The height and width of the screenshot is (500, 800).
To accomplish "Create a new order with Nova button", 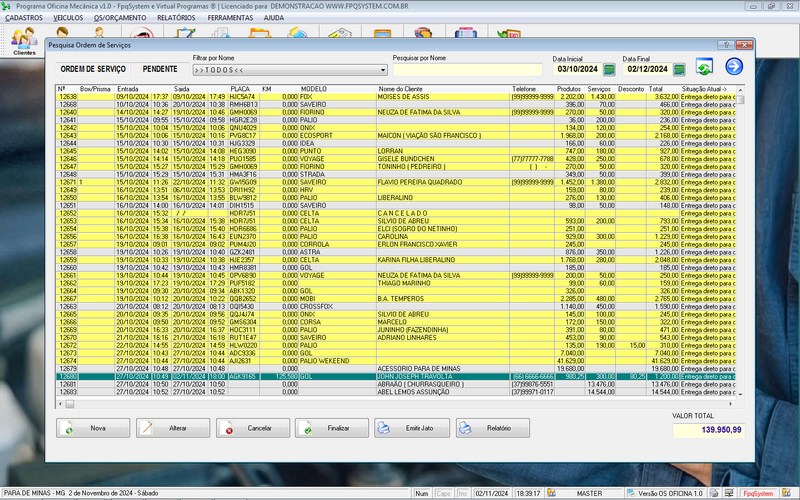I will (x=93, y=428).
